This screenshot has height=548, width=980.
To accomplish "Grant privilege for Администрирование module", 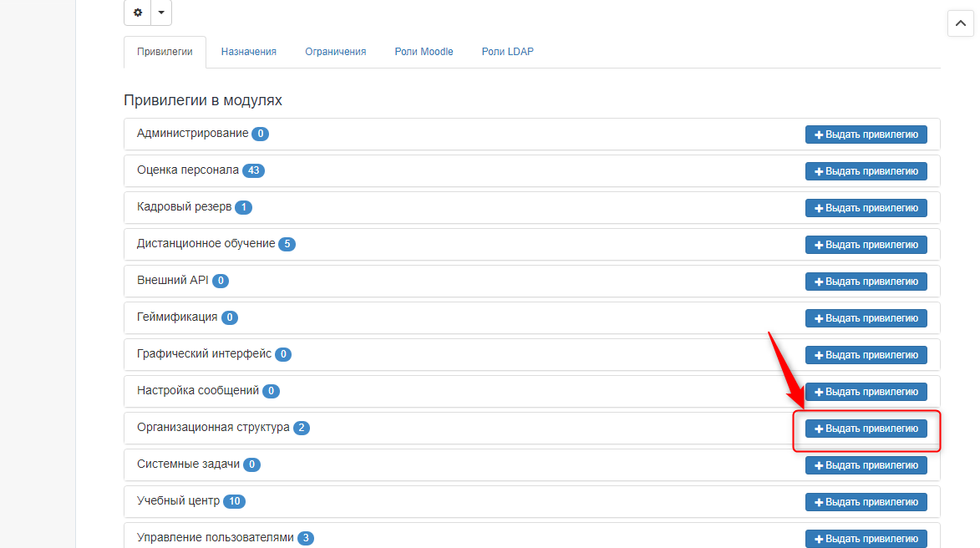I will click(866, 134).
